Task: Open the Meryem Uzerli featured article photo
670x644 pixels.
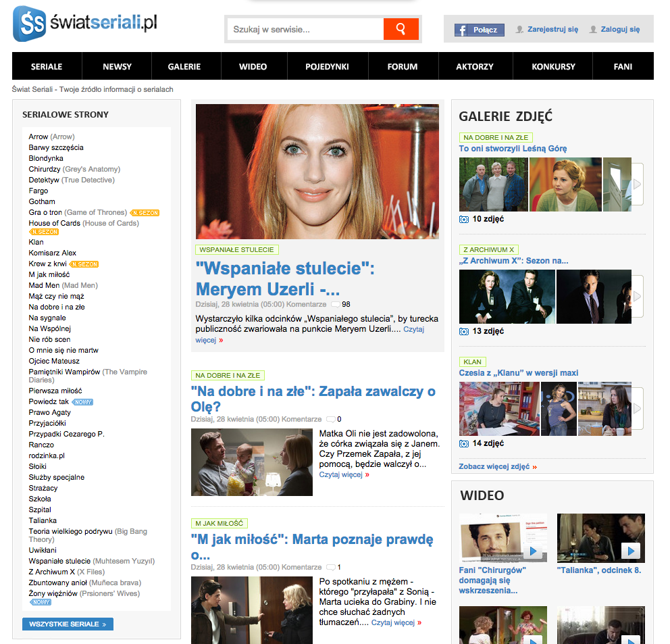Action: pos(317,172)
